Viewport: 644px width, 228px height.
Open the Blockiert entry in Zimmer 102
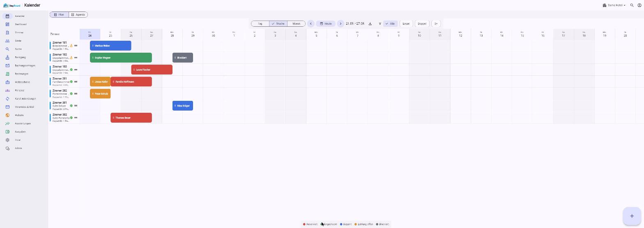coord(183,58)
